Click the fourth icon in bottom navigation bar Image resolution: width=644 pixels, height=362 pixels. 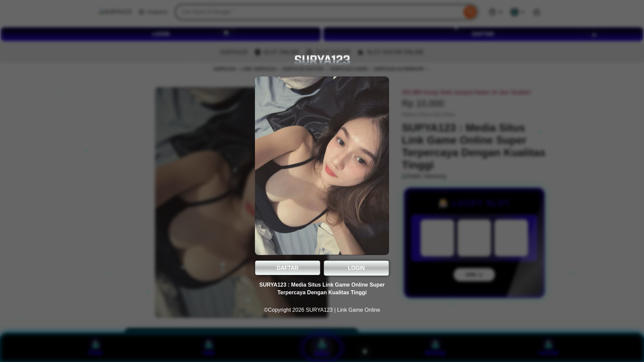[x=435, y=345]
